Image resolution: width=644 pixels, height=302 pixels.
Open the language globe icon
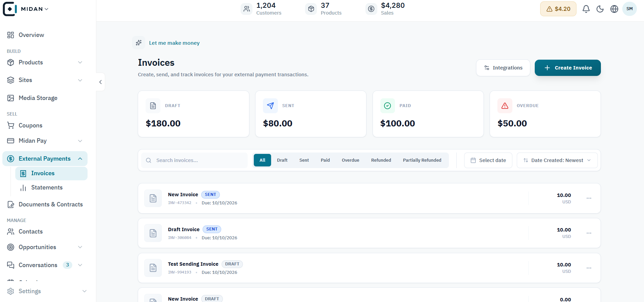(x=614, y=9)
